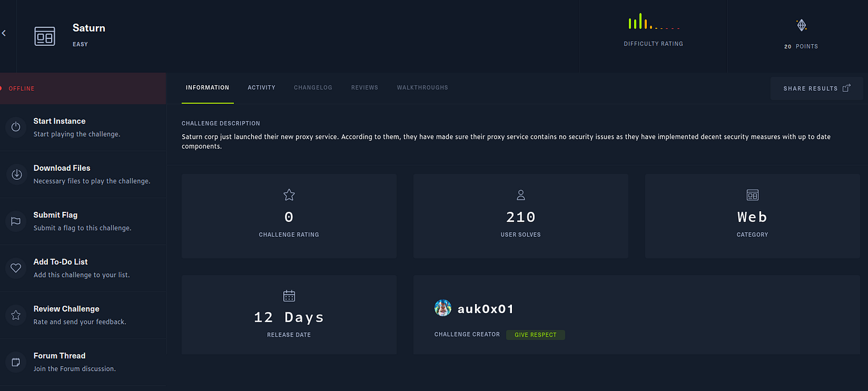The height and width of the screenshot is (391, 868).
Task: Give Respect to the challenge creator
Action: [x=535, y=334]
